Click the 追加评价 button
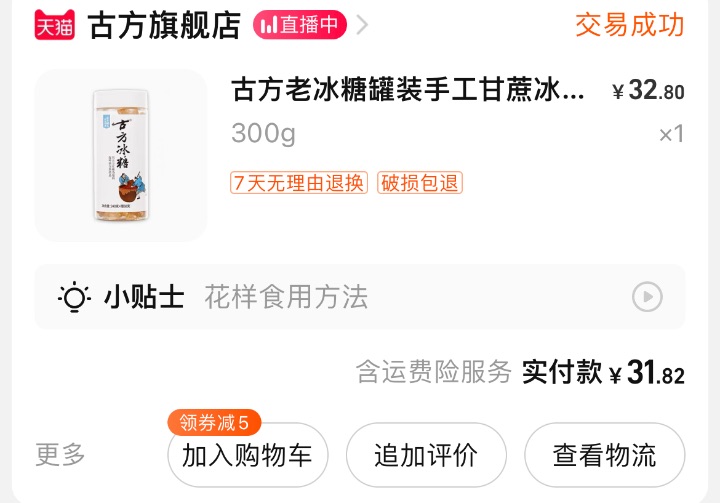 coord(426,455)
